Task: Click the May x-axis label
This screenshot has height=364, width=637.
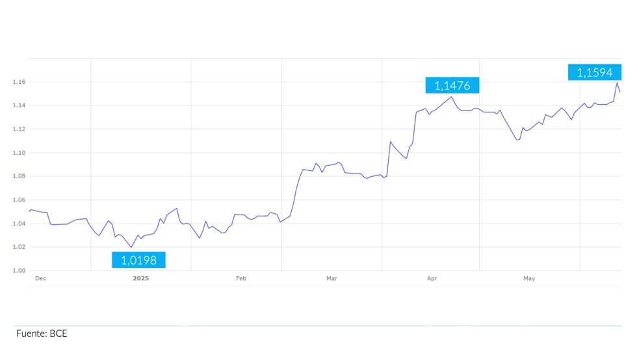Action: pyautogui.click(x=529, y=278)
